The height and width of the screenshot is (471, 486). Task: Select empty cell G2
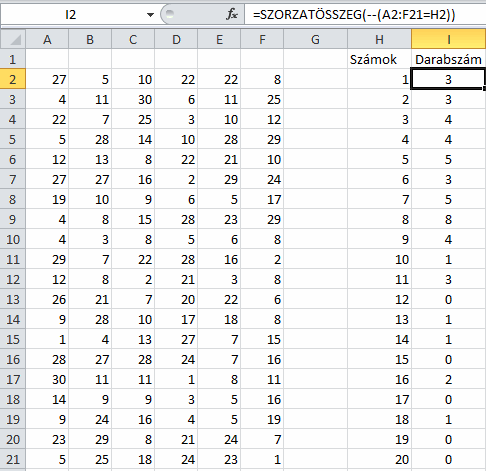[315, 79]
